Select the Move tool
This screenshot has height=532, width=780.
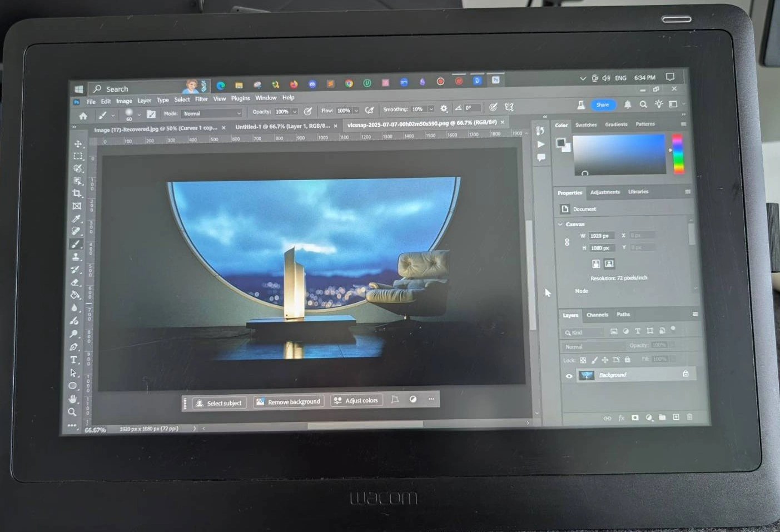tap(78, 144)
